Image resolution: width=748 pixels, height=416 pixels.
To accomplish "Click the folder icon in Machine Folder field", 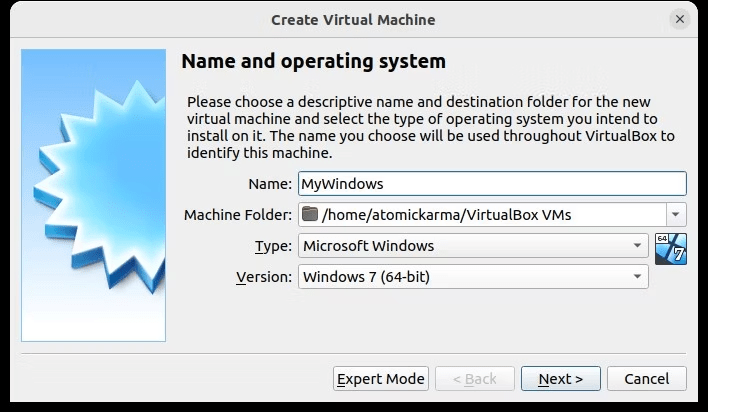I will click(310, 214).
